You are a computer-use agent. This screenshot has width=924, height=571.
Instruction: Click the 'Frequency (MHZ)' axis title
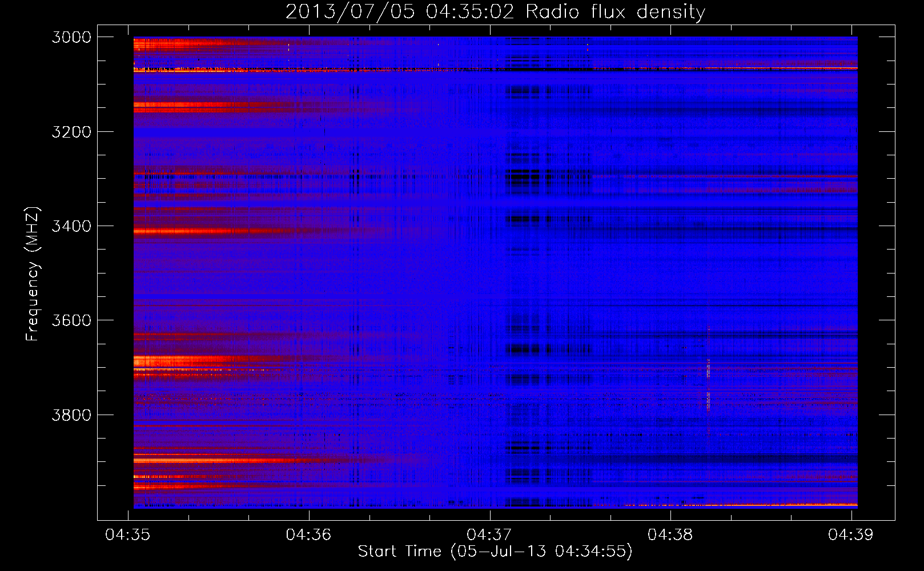pyautogui.click(x=33, y=274)
